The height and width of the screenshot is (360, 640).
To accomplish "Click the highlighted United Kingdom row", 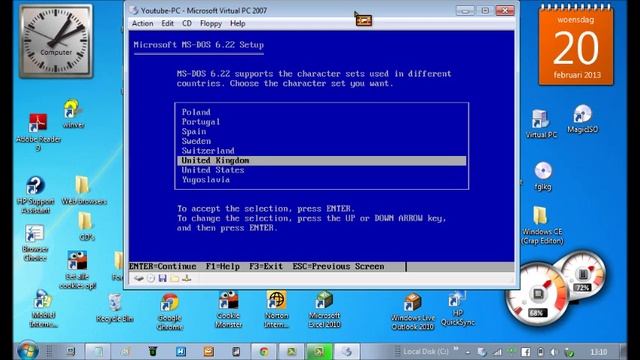I will 322,160.
